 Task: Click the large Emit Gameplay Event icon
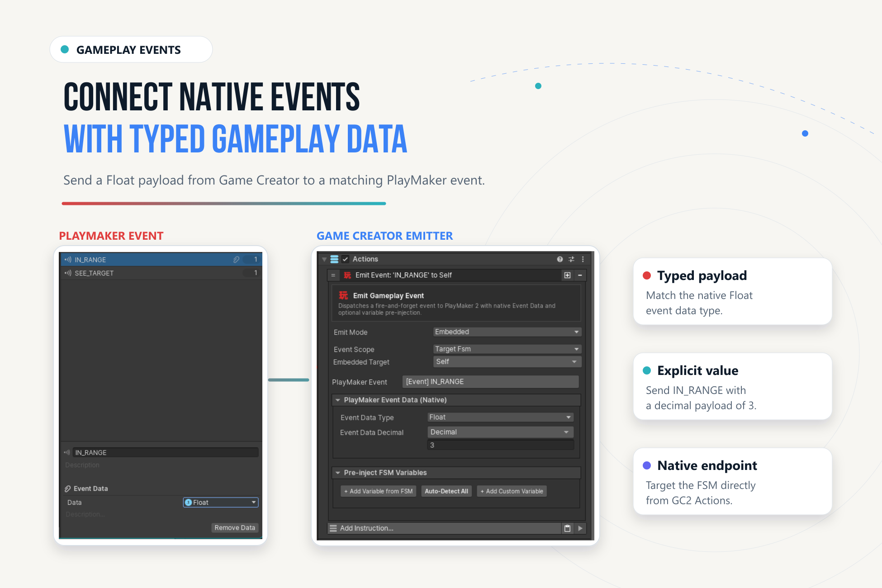(x=344, y=295)
